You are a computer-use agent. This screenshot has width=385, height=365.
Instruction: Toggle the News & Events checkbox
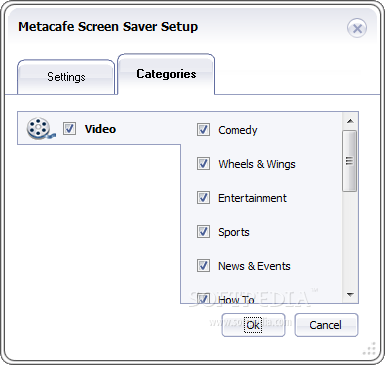[x=203, y=265]
